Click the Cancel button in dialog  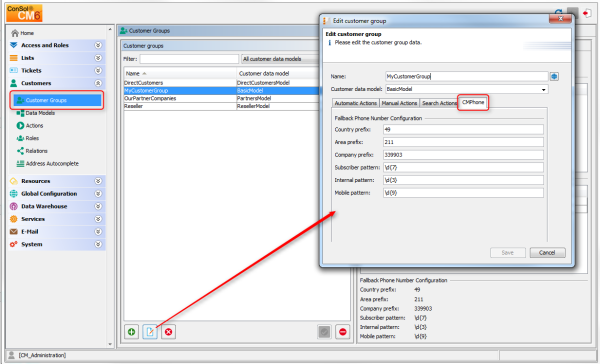click(547, 253)
